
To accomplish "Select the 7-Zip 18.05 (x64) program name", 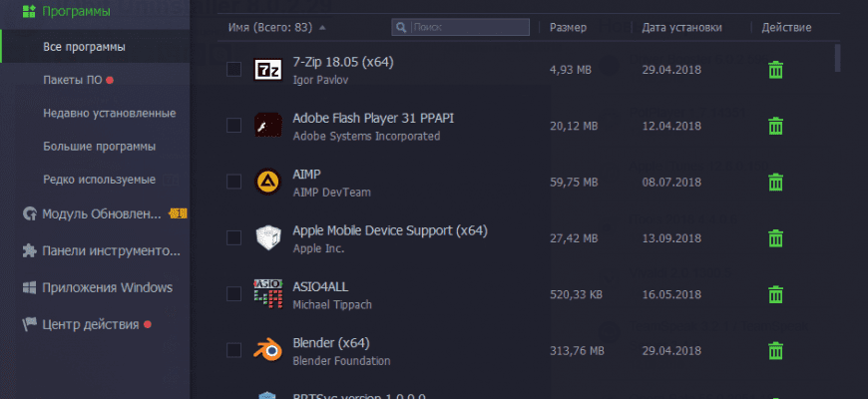I will coord(342,62).
